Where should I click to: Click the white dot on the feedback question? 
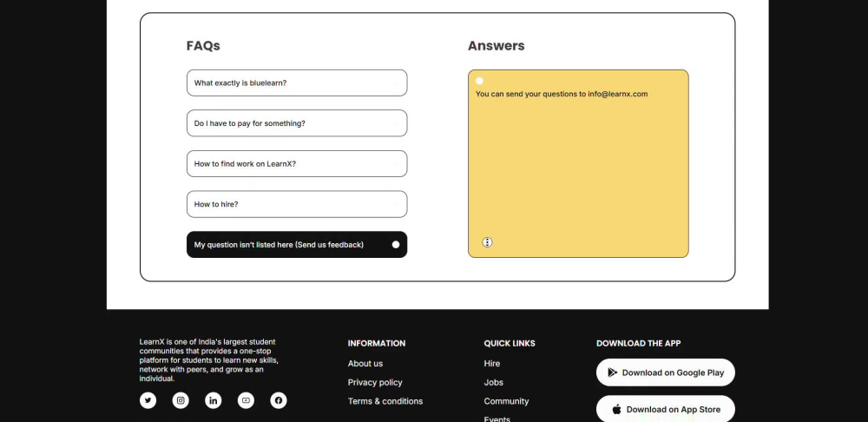[x=396, y=245]
